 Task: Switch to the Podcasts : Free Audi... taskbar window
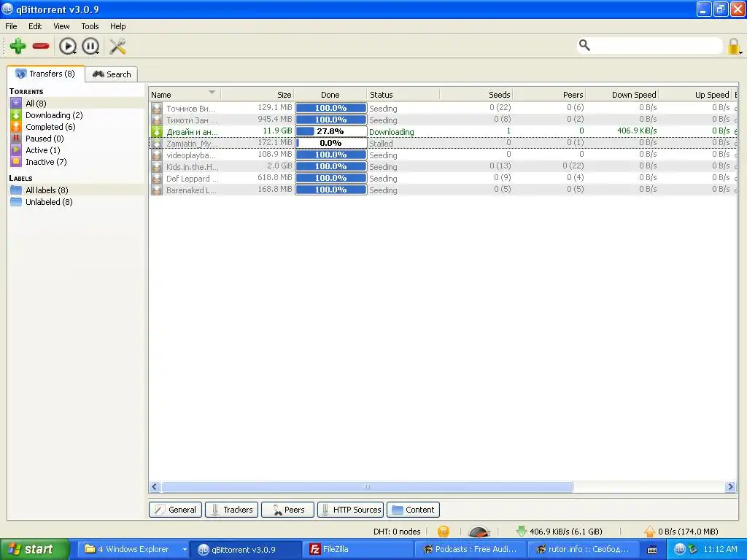point(470,550)
